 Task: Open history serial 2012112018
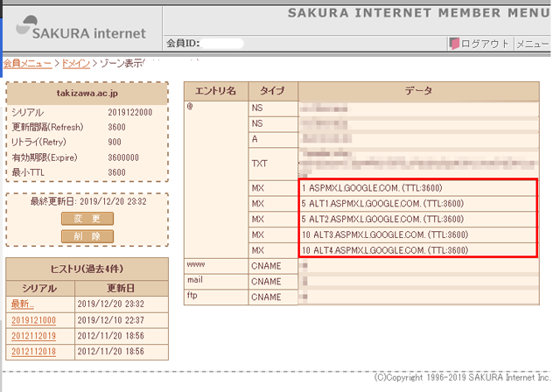(x=33, y=352)
